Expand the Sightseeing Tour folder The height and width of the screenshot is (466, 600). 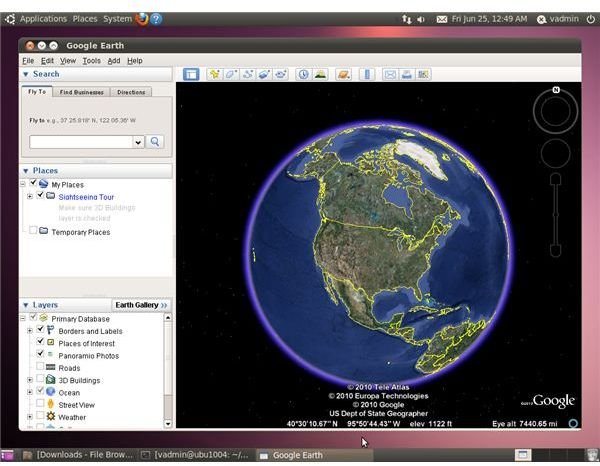30,196
